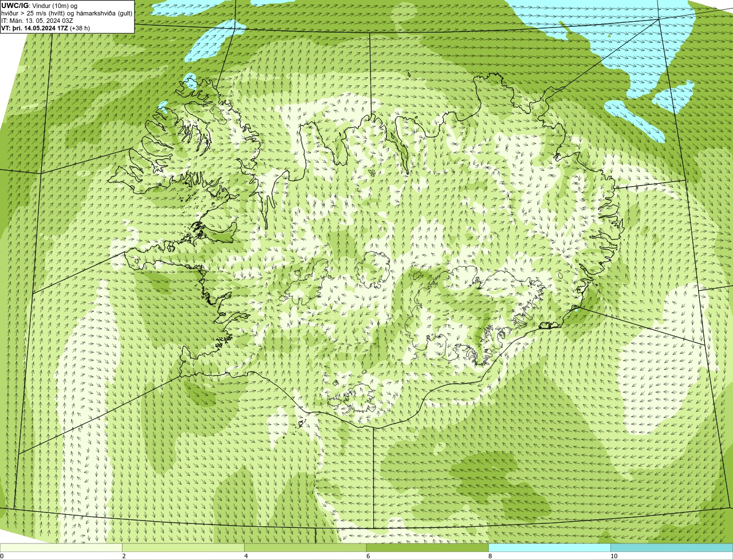733x560 pixels.
Task: Click the "hviður > 25 m/s (hvítt)" legend line
Action: [66, 13]
